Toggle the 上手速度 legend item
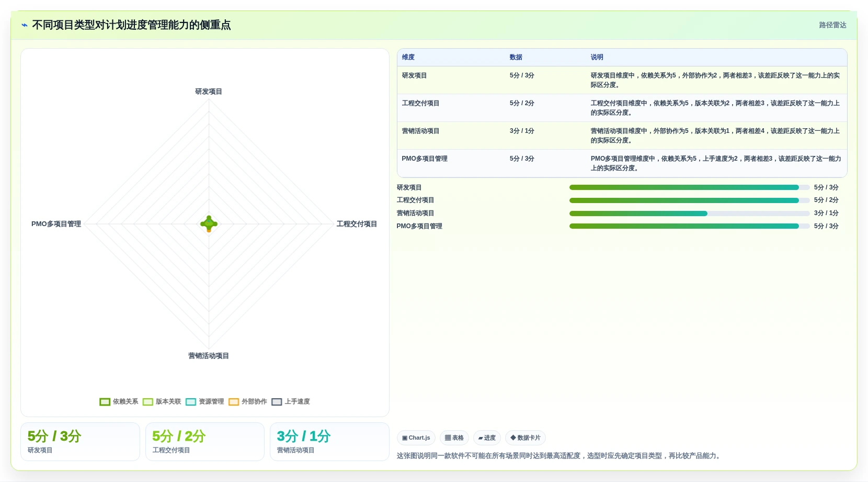The image size is (868, 482). click(291, 402)
